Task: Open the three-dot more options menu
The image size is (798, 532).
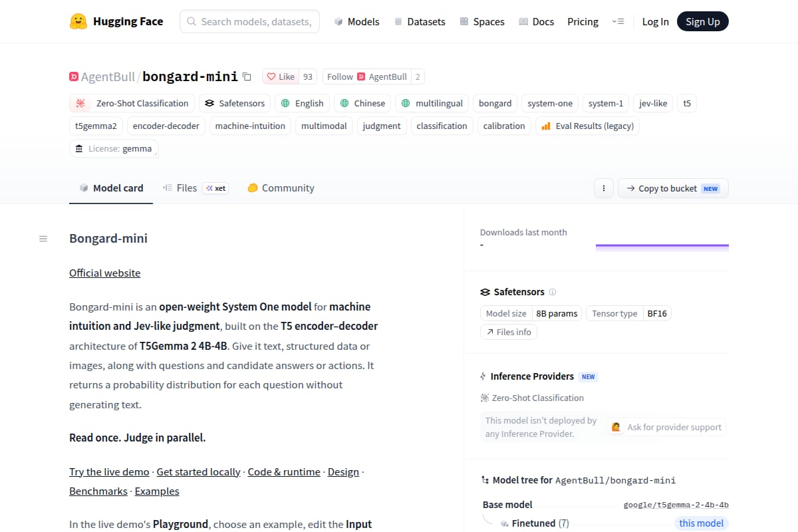Action: tap(603, 188)
